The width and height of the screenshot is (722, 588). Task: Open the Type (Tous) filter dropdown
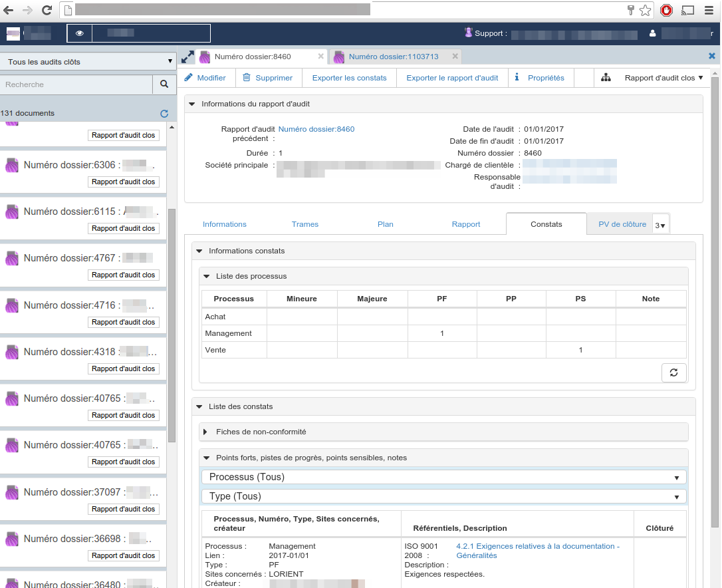pos(444,496)
